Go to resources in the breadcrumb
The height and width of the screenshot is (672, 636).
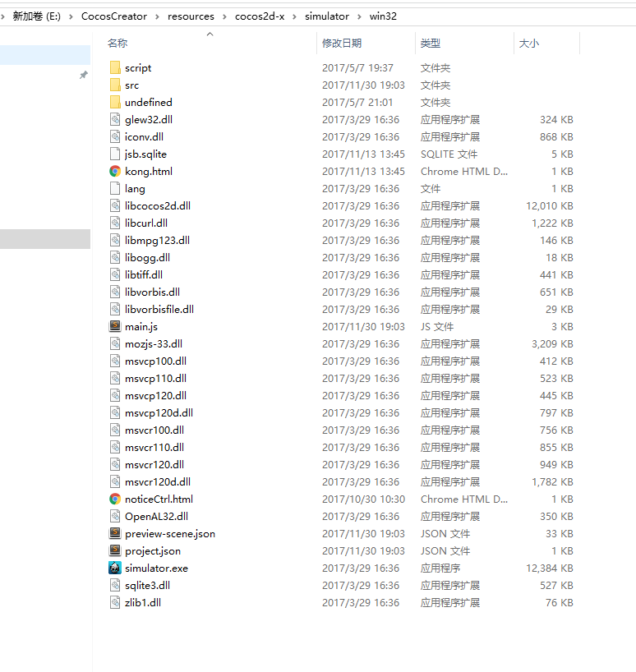(191, 16)
